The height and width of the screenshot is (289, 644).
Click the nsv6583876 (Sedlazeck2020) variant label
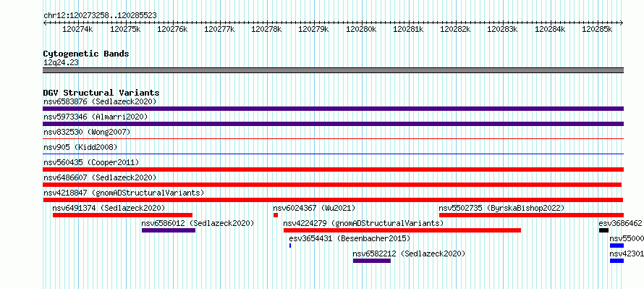click(100, 101)
